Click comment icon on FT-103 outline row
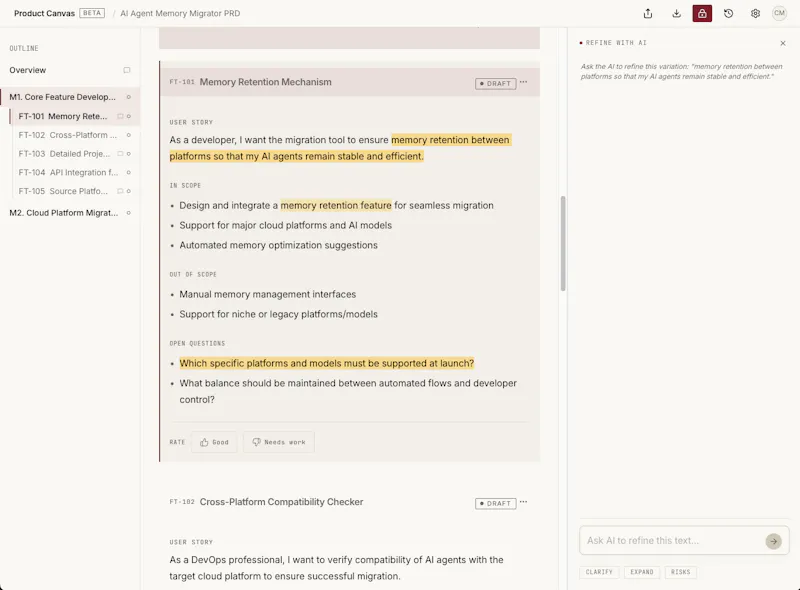Viewport: 800px width, 590px height. 120,154
